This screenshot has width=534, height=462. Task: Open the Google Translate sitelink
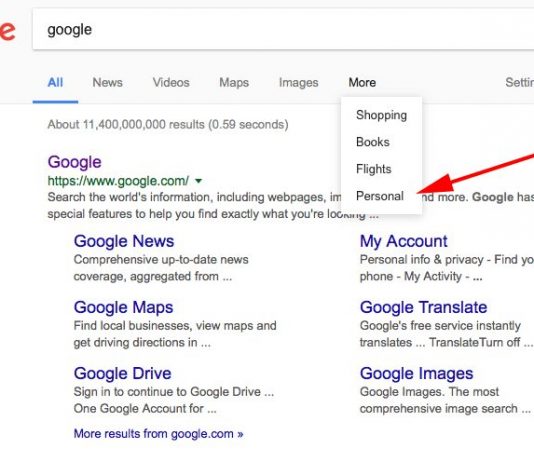tap(423, 307)
